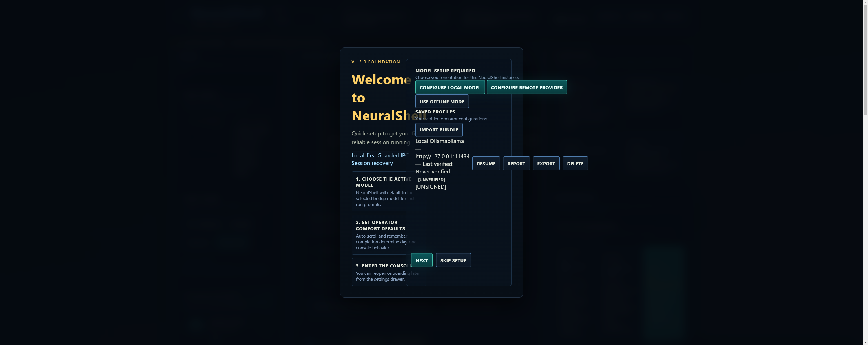Click the [UNSIGNED] status label
Image resolution: width=868 pixels, height=345 pixels.
(x=431, y=187)
